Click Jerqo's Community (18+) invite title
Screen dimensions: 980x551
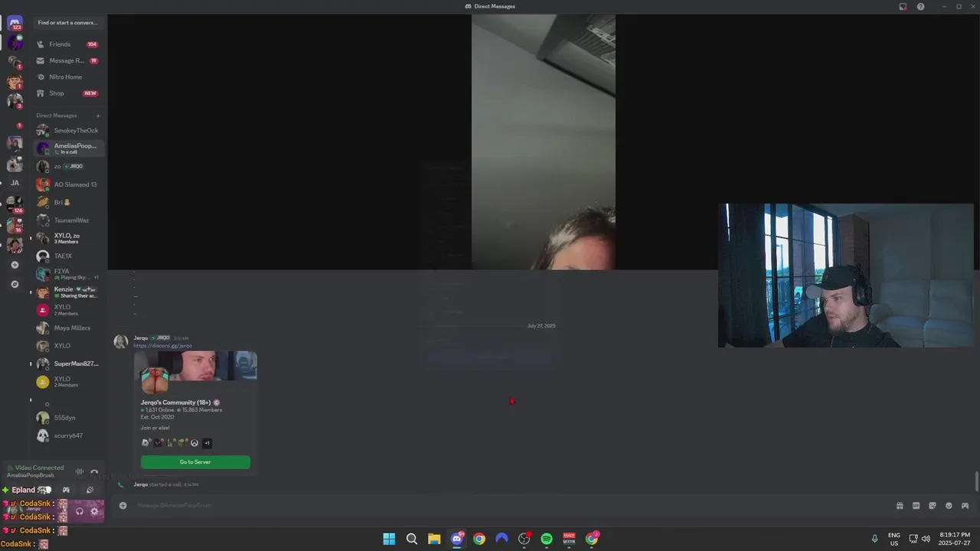(175, 403)
